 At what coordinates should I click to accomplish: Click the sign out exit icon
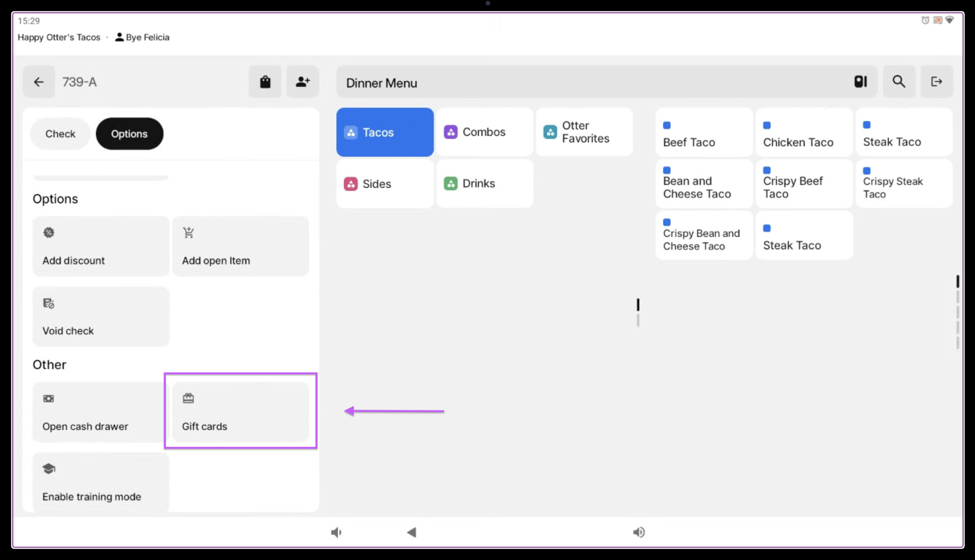(x=936, y=82)
